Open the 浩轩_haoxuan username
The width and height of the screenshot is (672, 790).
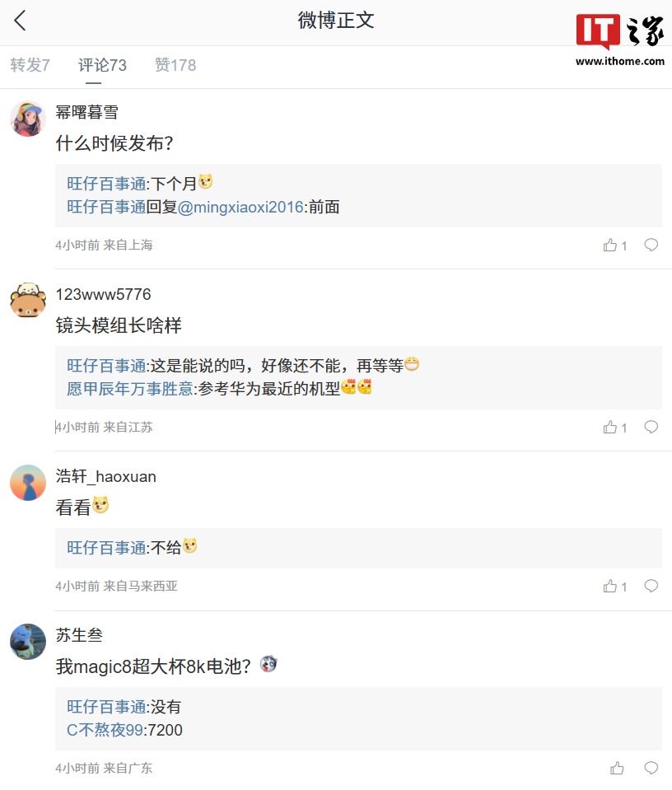point(105,477)
